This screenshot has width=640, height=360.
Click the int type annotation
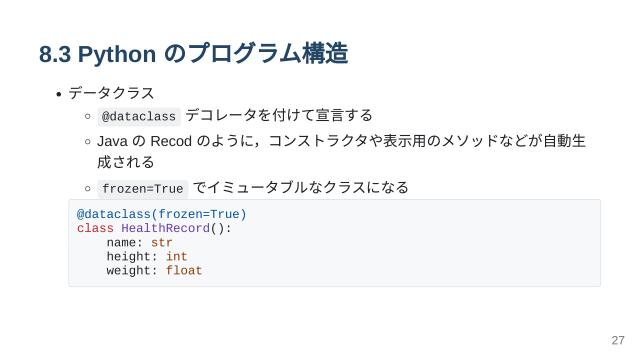pos(176,257)
